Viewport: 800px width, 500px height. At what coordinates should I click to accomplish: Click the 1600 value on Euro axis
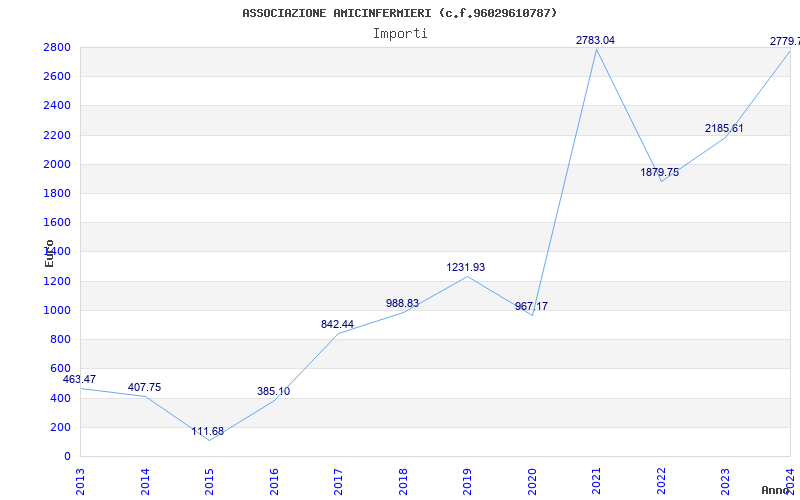pos(57,222)
